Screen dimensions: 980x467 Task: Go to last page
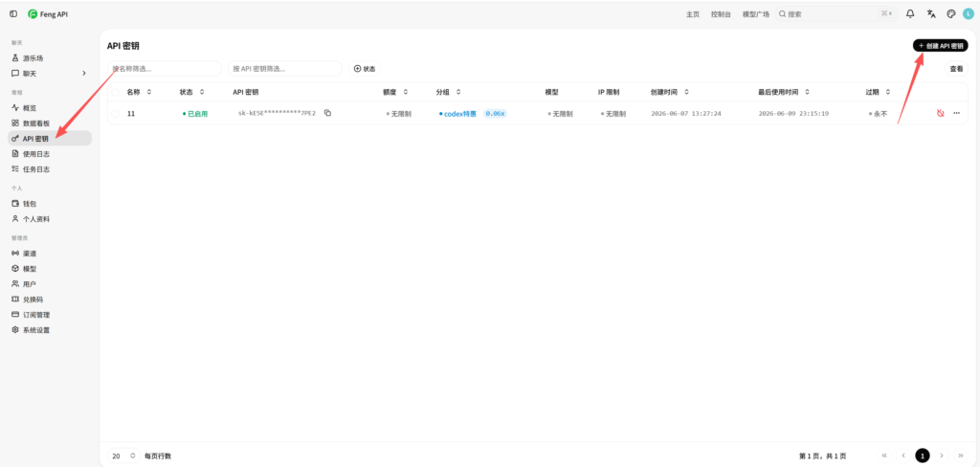pyautogui.click(x=961, y=456)
